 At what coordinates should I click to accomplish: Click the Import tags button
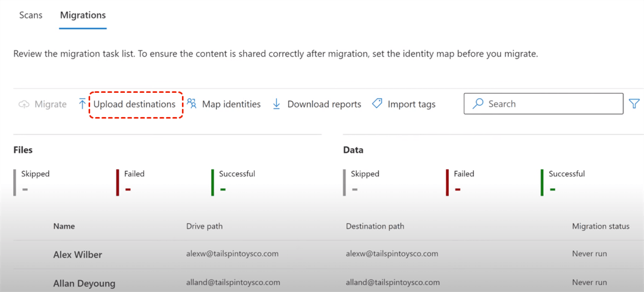tap(412, 104)
